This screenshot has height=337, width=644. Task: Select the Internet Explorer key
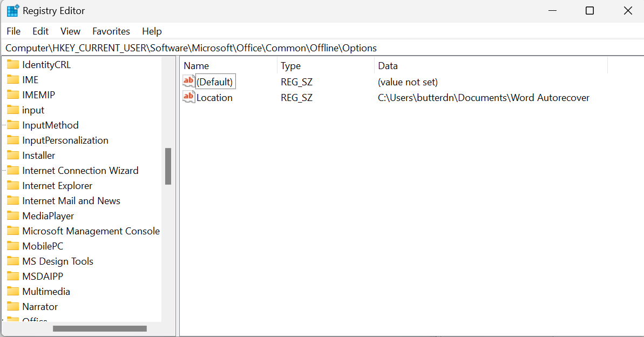pos(57,186)
